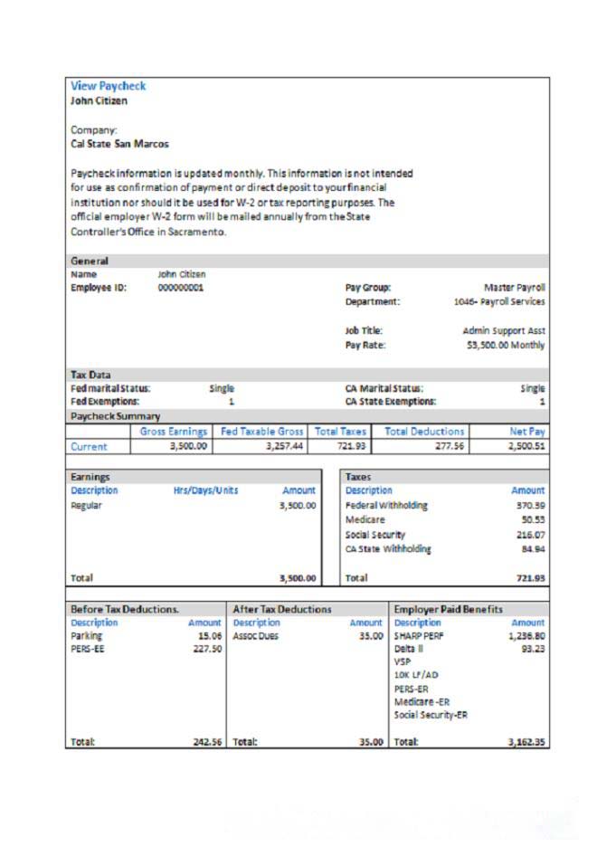Click the Admin Support Asst job title

pyautogui.click(x=504, y=331)
